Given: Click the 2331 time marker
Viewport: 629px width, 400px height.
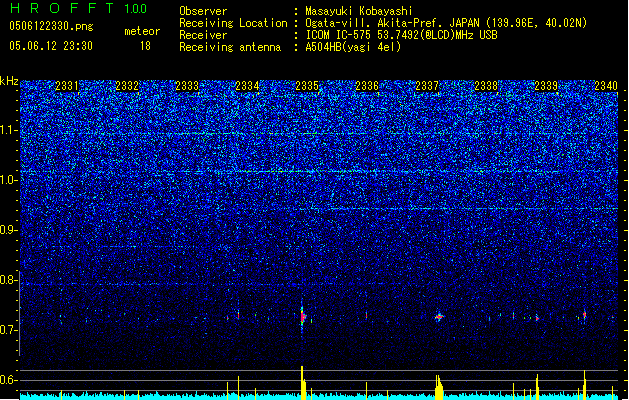Looking at the screenshot, I should point(67,86).
